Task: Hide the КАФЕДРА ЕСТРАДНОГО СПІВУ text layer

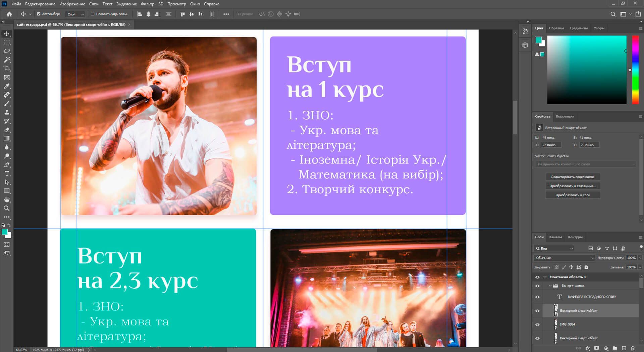Action: 537,297
